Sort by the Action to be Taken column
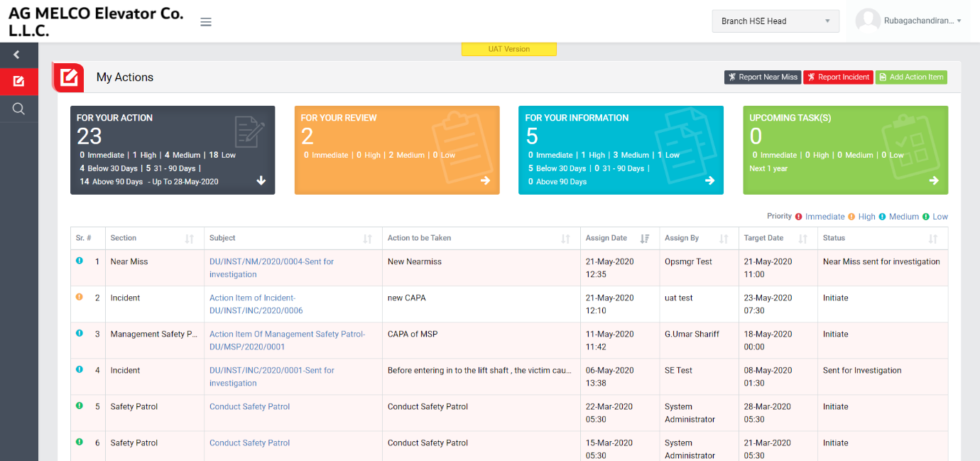The height and width of the screenshot is (461, 980). tap(565, 239)
